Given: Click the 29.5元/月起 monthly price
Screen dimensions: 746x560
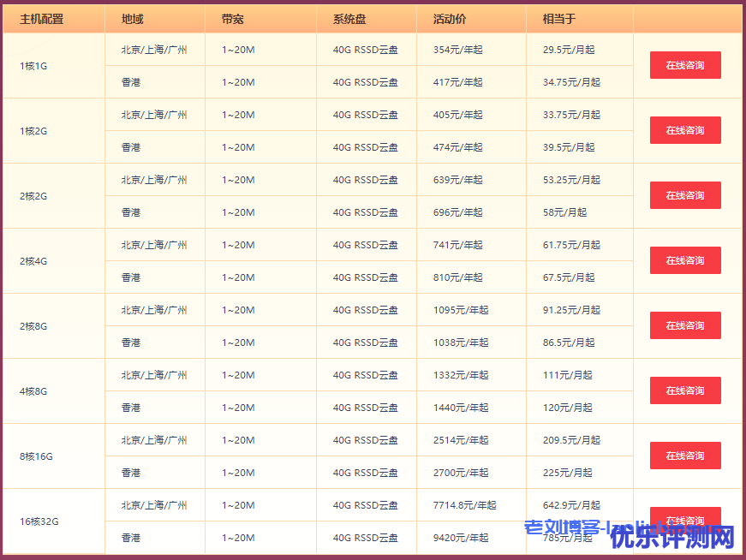Looking at the screenshot, I should click(x=569, y=50).
